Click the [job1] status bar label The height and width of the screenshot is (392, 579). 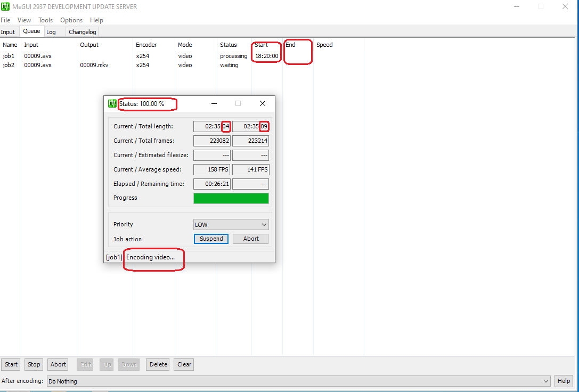114,257
